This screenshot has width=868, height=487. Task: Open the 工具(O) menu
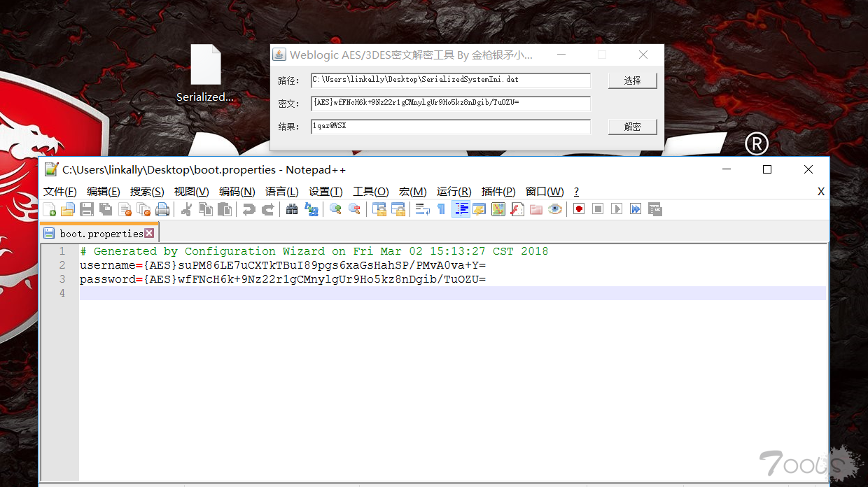point(371,192)
